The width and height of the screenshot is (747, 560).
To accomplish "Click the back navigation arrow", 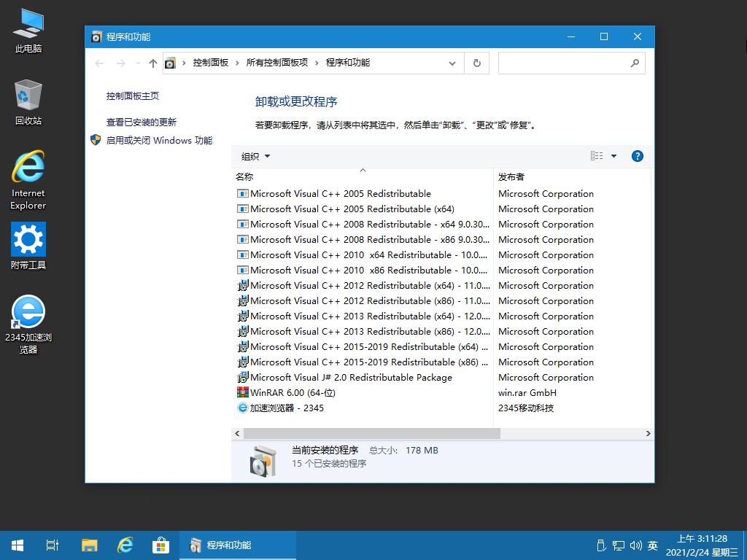I will coord(99,63).
